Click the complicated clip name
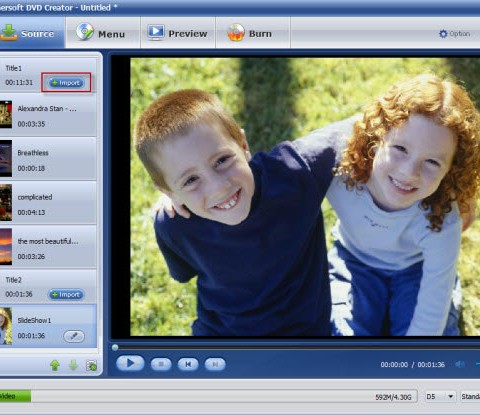The width and height of the screenshot is (480, 415). 35,197
